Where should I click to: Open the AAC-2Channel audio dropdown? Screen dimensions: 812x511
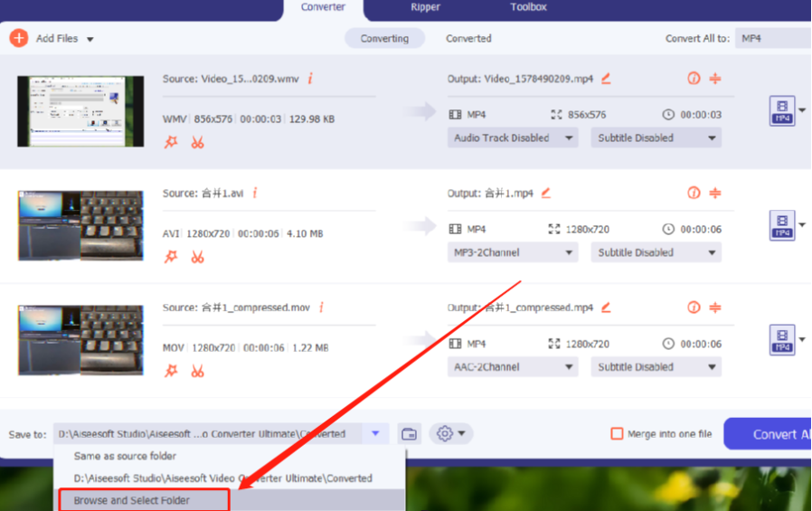click(x=513, y=367)
